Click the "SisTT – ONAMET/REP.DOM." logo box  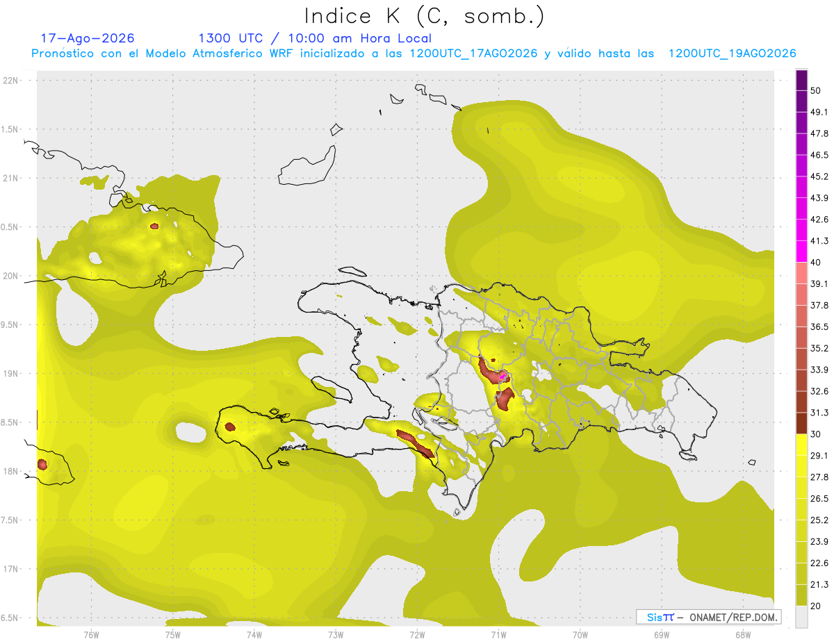click(x=708, y=617)
